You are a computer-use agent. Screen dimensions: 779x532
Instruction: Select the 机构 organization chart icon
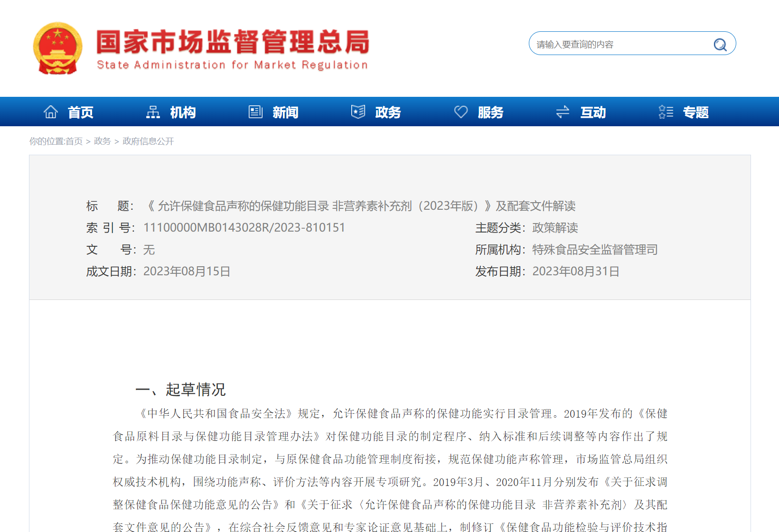pyautogui.click(x=153, y=111)
